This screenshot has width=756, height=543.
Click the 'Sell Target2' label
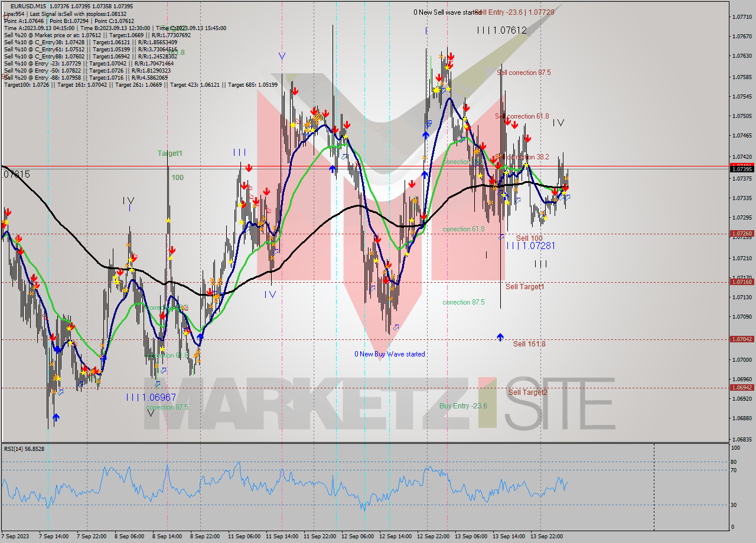[x=528, y=392]
